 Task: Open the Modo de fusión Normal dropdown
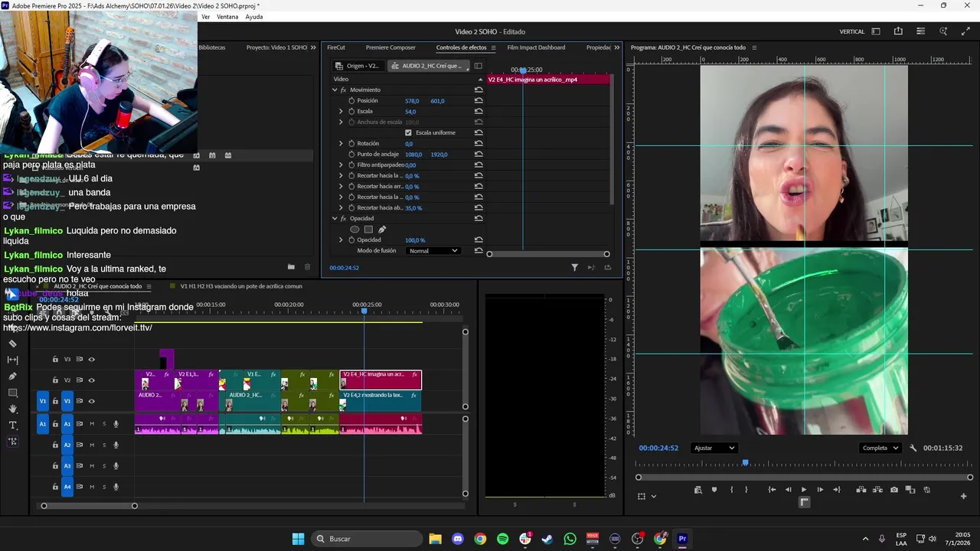coord(433,251)
